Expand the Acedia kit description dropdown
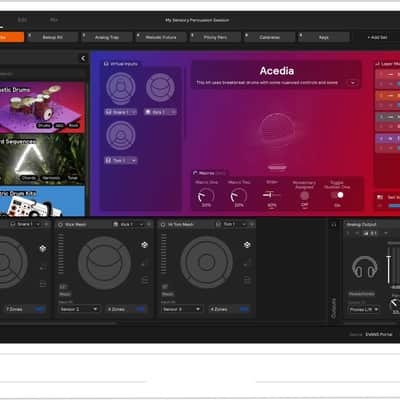The image size is (400, 400). click(353, 83)
